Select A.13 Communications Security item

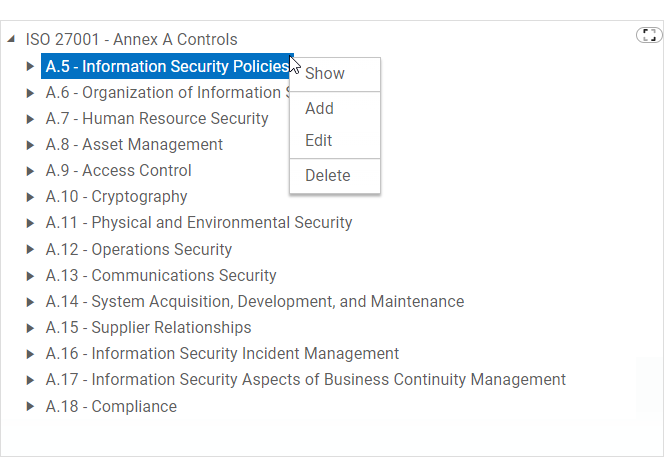160,275
